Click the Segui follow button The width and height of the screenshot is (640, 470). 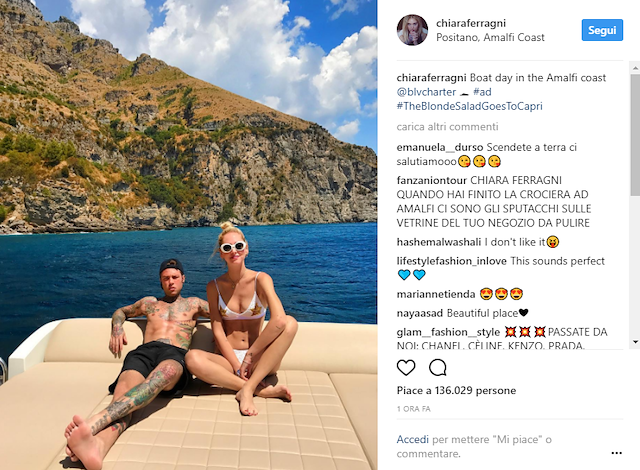tap(602, 30)
